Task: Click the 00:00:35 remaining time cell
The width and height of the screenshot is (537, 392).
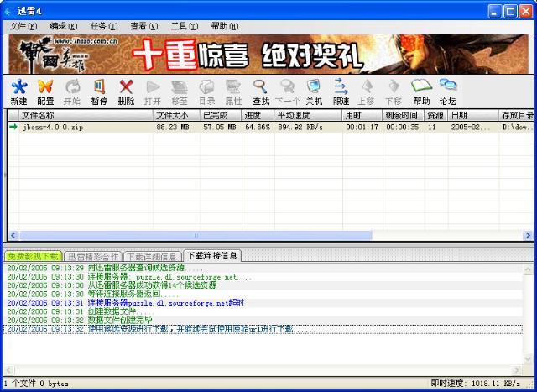Action: [403, 127]
